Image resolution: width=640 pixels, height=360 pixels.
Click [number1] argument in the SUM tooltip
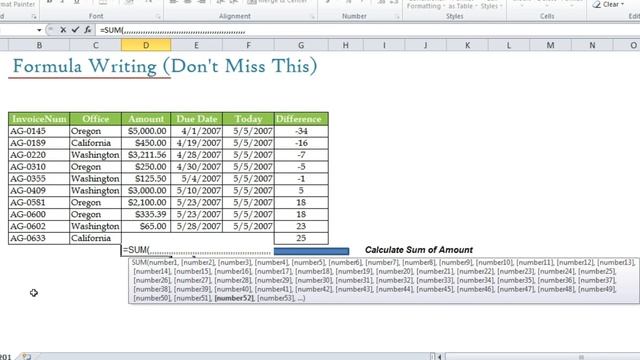[162, 262]
